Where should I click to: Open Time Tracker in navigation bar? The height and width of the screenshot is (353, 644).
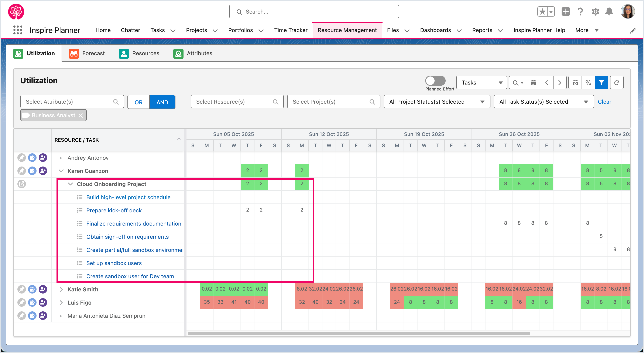click(x=291, y=30)
